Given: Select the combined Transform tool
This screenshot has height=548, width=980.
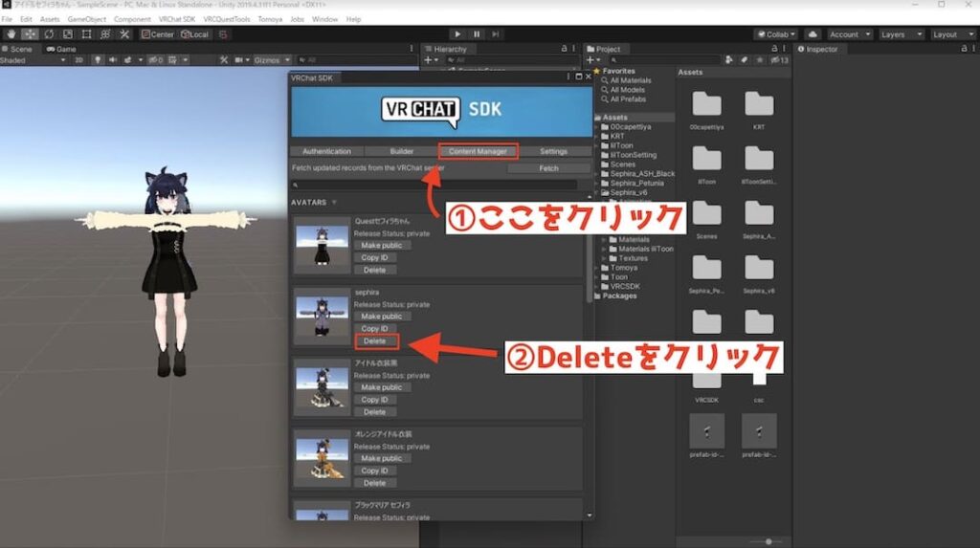Looking at the screenshot, I should [105, 34].
